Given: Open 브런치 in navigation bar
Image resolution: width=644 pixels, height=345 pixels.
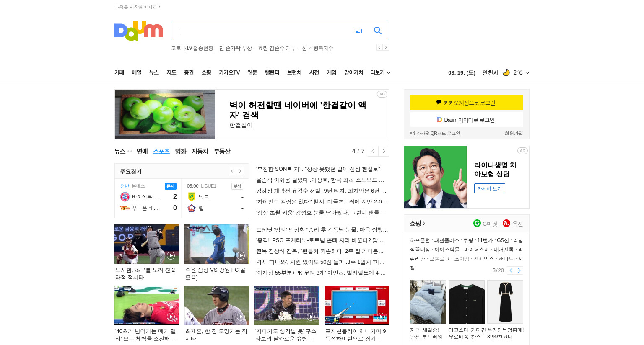Looking at the screenshot, I should (x=294, y=72).
